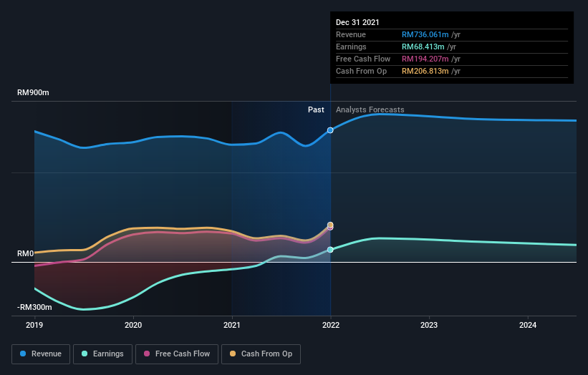Click the orange Cash From Op data marker
Screen dimensions: 588x375
coord(330,225)
